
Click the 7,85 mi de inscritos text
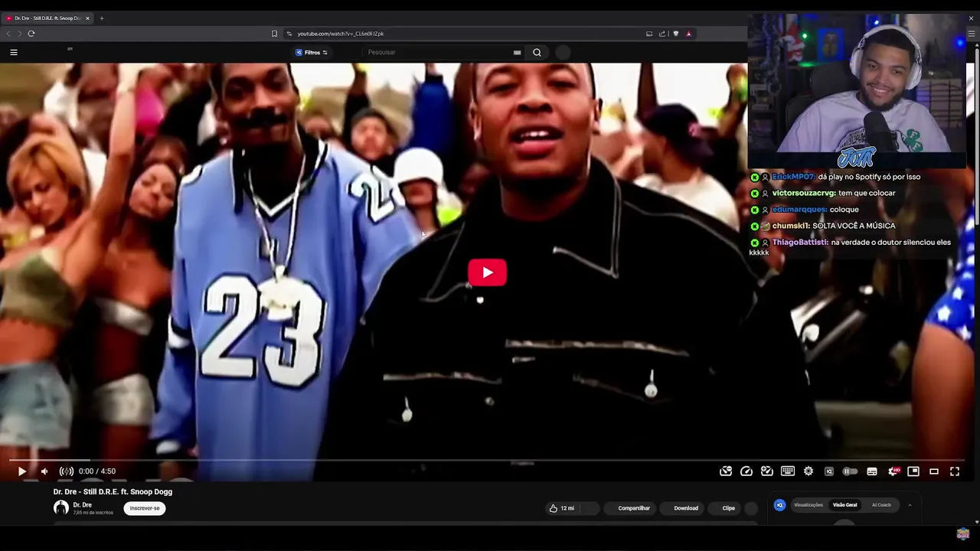tap(93, 513)
